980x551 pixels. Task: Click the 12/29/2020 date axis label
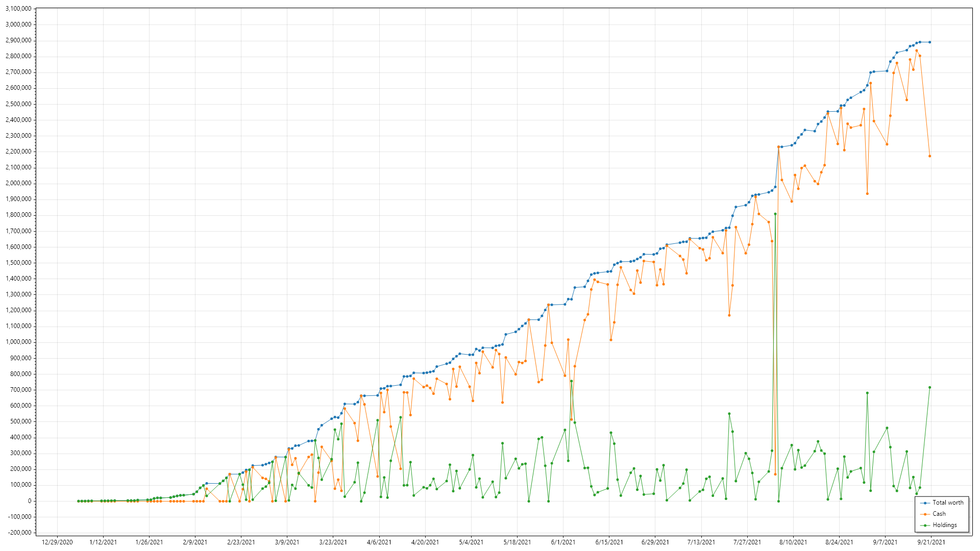[x=57, y=542]
